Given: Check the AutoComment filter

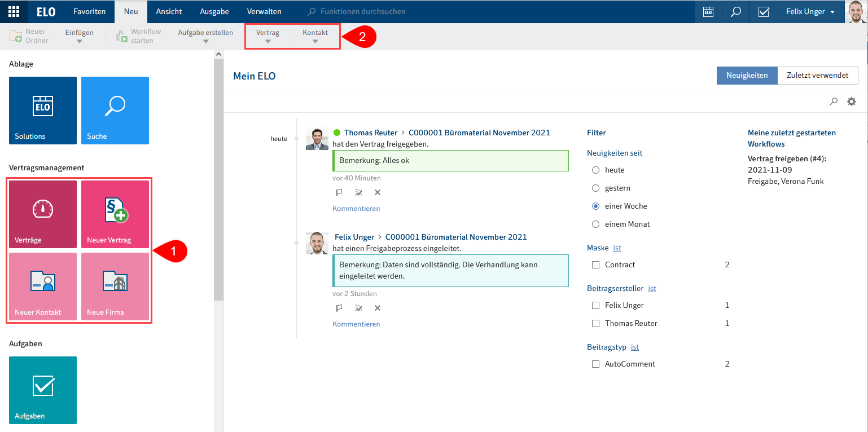Looking at the screenshot, I should (x=595, y=364).
